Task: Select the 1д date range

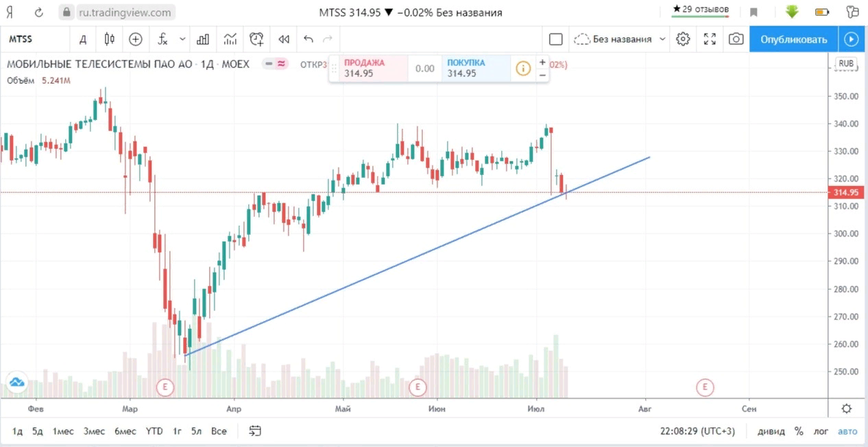Action: point(17,431)
